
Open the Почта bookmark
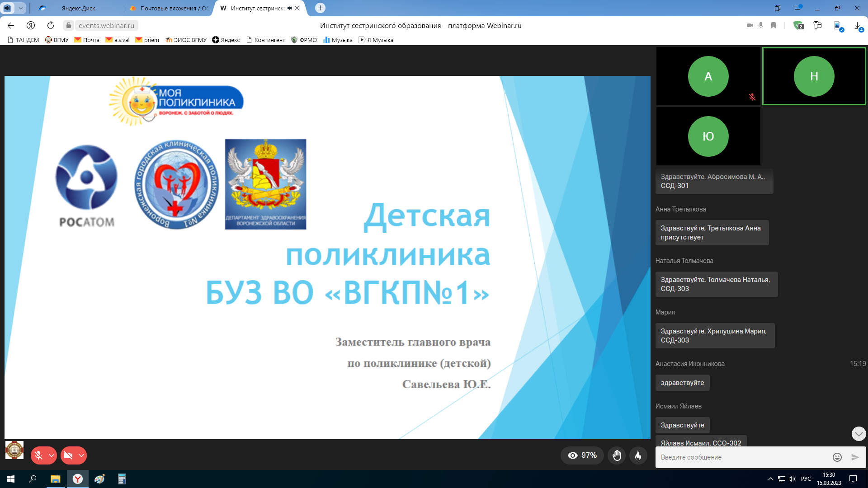pos(87,40)
